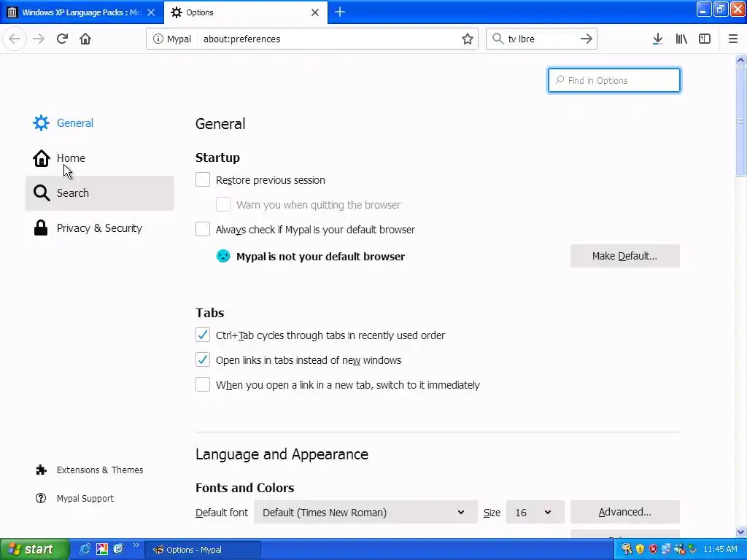Go forward using the forward arrow

point(39,39)
